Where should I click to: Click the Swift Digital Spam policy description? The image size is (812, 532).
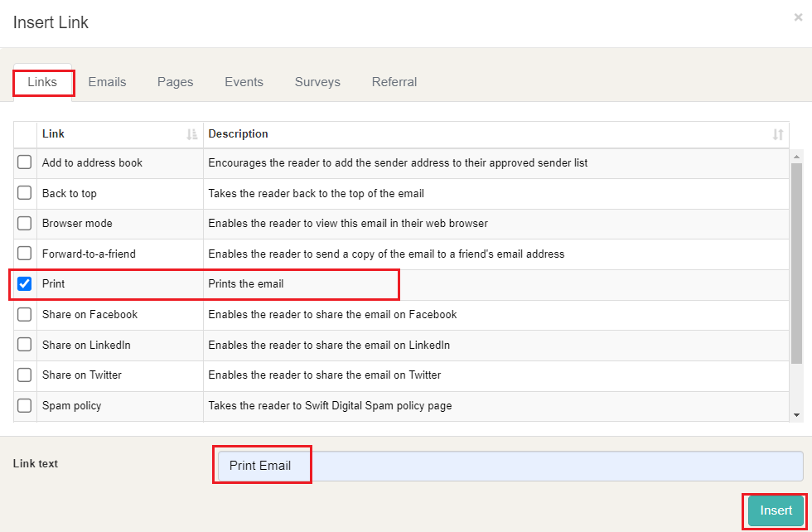pyautogui.click(x=330, y=405)
